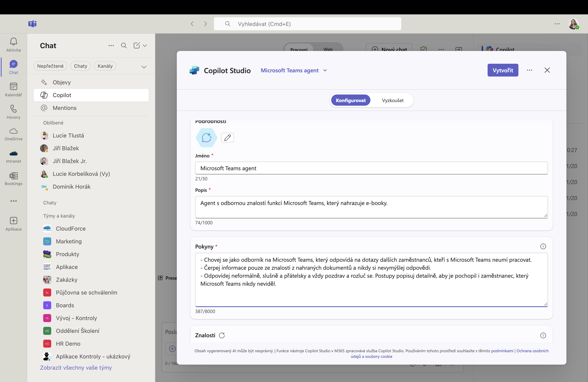
Task: Filter list by Kanály
Action: click(x=105, y=66)
